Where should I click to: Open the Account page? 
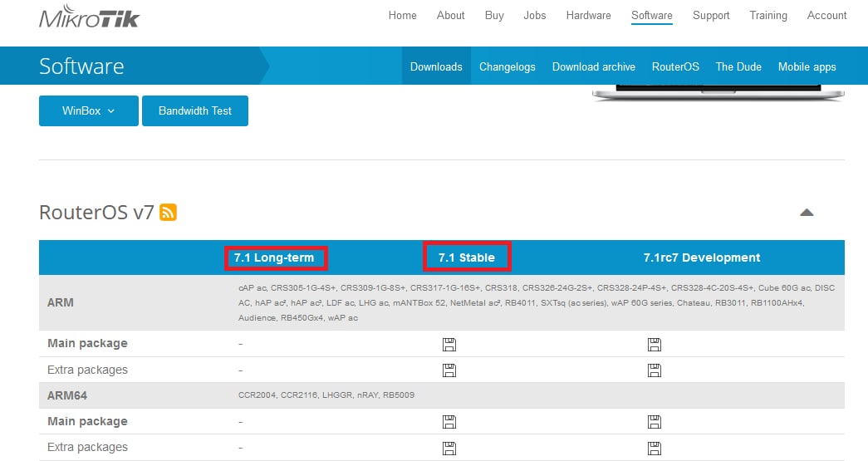click(x=827, y=16)
